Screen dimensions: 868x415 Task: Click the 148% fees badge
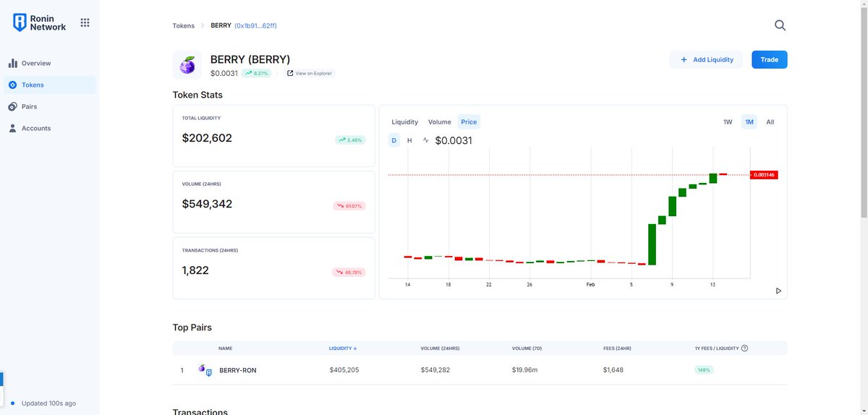pyautogui.click(x=704, y=370)
